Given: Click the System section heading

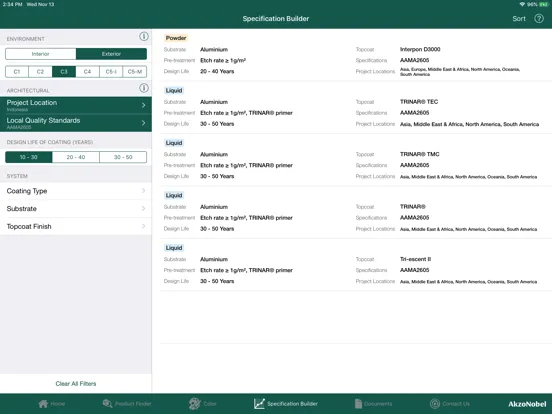Looking at the screenshot, I should pyautogui.click(x=17, y=176).
